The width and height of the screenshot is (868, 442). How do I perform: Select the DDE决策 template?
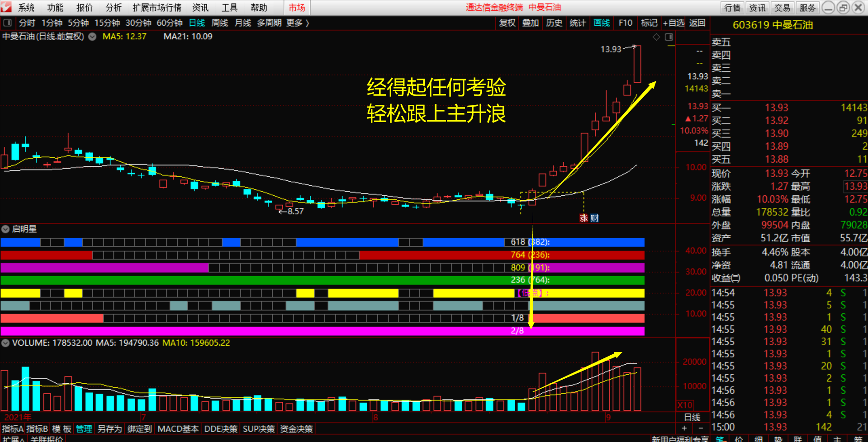(221, 429)
